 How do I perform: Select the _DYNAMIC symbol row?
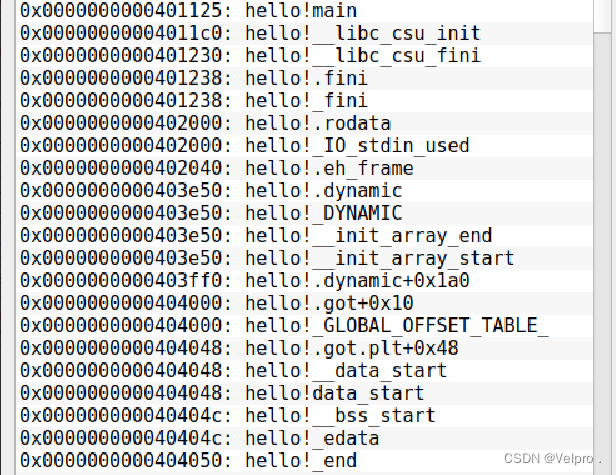tap(304, 213)
